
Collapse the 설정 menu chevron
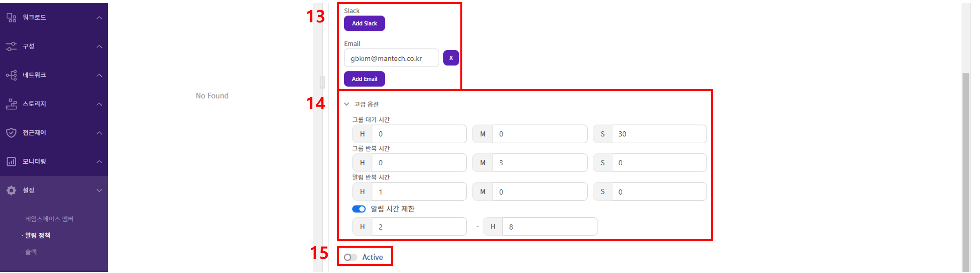(99, 190)
